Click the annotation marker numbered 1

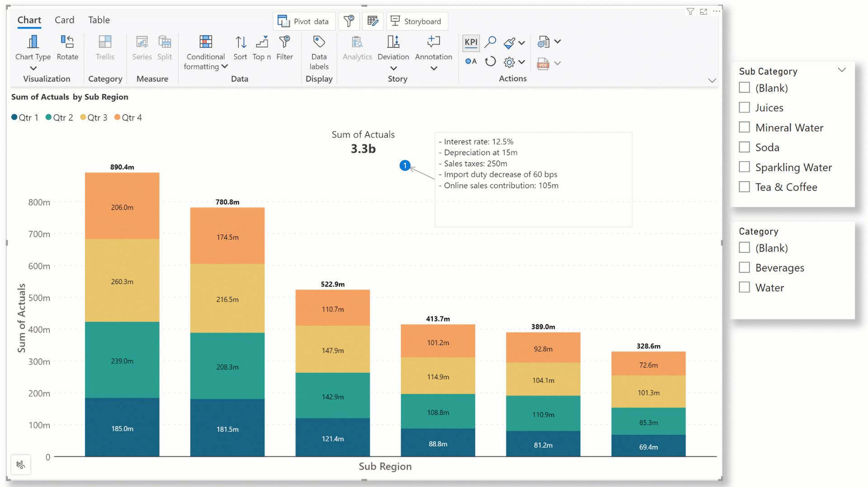pyautogui.click(x=405, y=166)
